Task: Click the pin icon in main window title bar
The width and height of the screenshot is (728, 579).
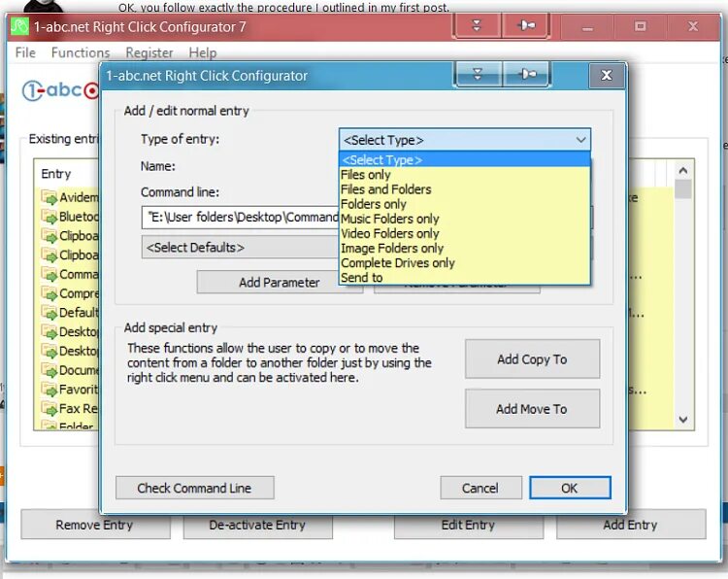Action: pyautogui.click(x=525, y=25)
